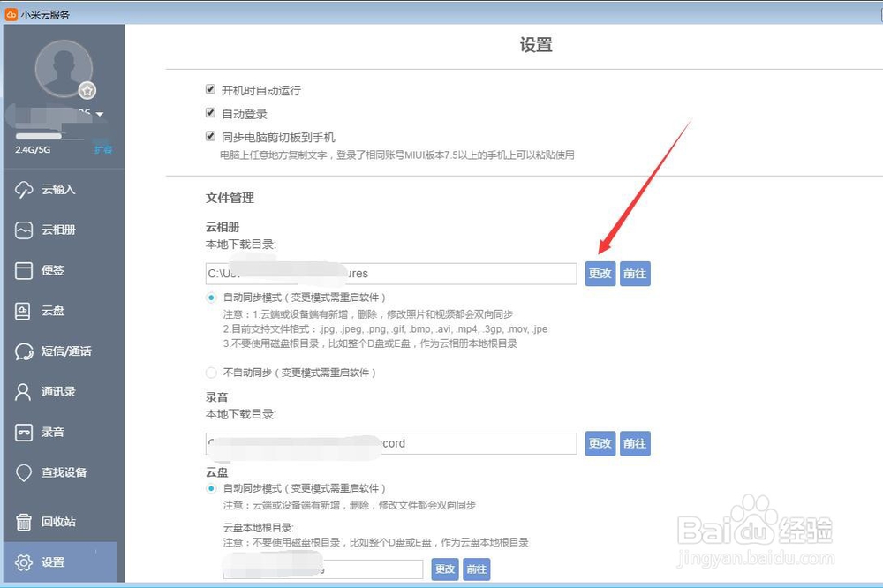Screen dimensions: 883x588
Task: Click the 云相册 download path field
Action: (391, 274)
